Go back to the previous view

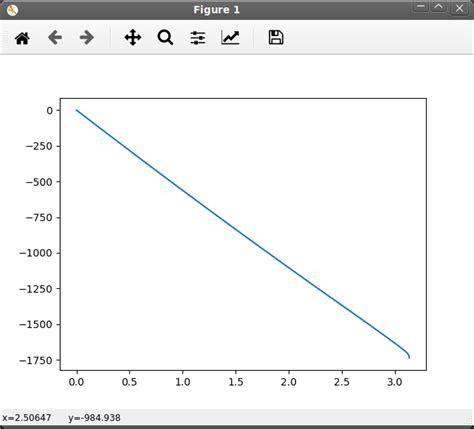(55, 38)
